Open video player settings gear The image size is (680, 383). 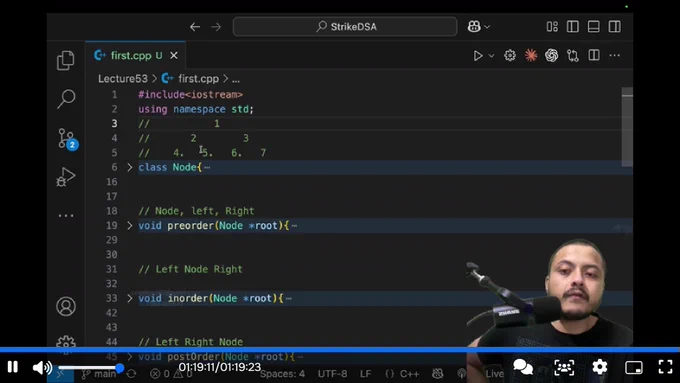[x=600, y=367]
